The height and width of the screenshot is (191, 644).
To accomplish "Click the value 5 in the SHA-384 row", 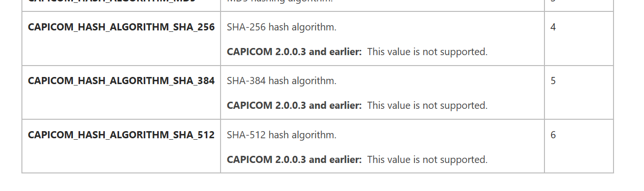I will click(x=553, y=81).
